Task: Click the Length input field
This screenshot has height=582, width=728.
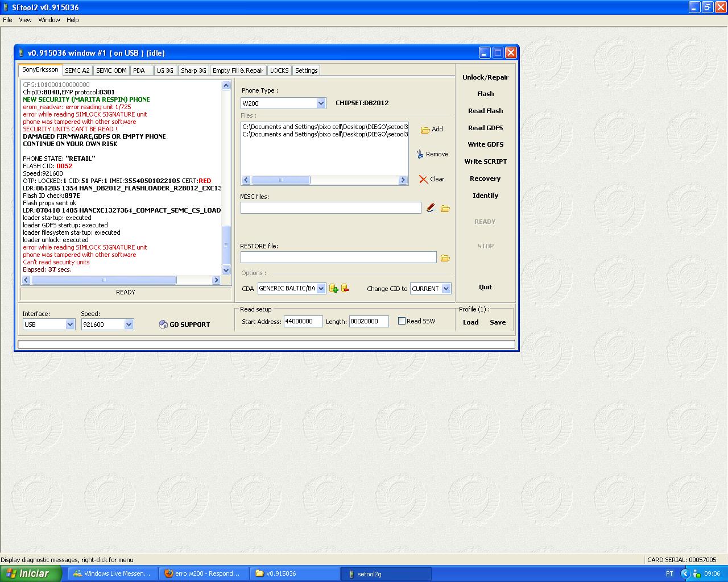Action: click(x=369, y=322)
